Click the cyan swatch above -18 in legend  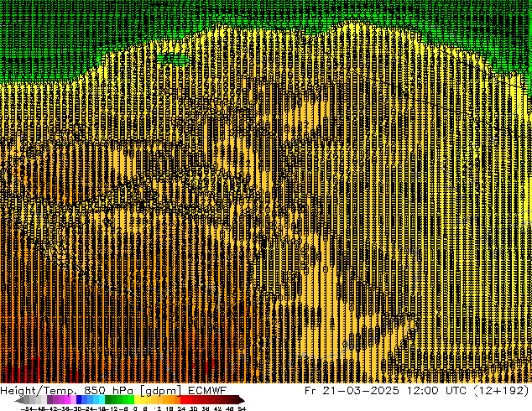click(x=102, y=400)
